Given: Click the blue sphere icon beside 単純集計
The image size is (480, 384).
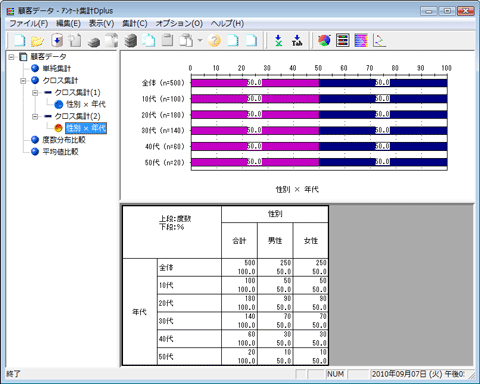Looking at the screenshot, I should click(x=35, y=69).
